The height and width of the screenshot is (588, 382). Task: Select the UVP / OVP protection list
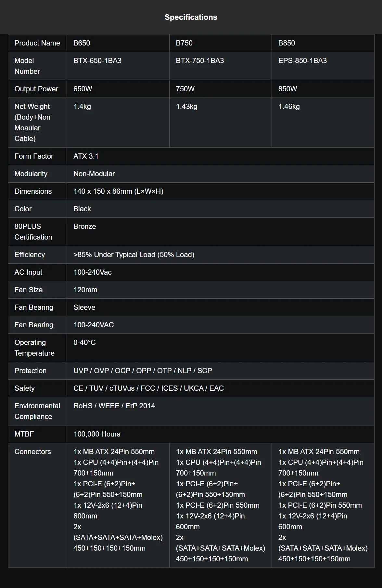tap(143, 371)
